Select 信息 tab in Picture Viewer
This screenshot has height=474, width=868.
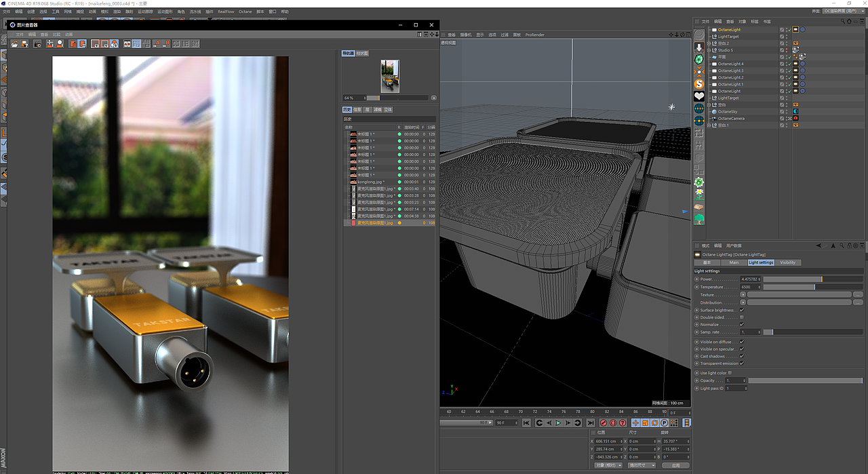click(x=357, y=109)
